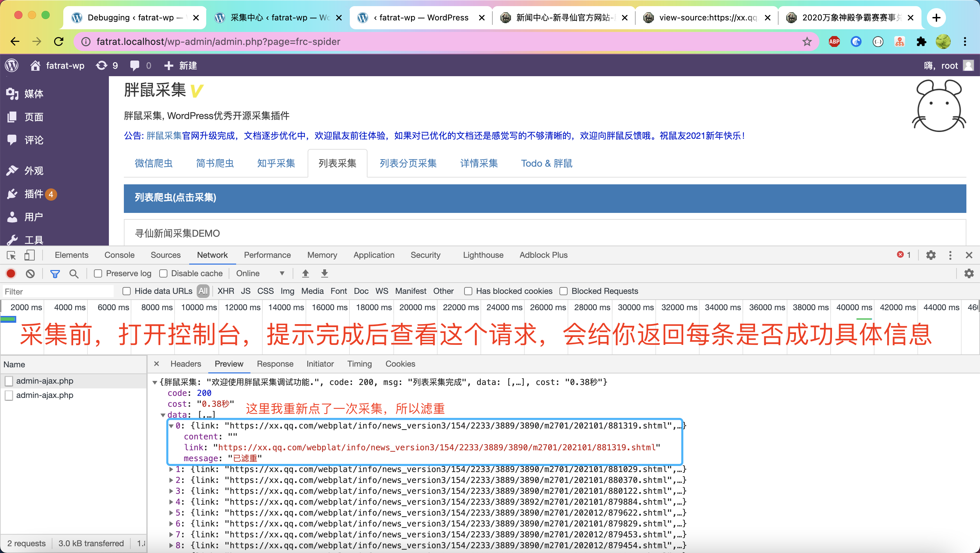Screen dimensions: 980x553
Task: Click the WordPress logo in admin bar
Action: coord(12,65)
